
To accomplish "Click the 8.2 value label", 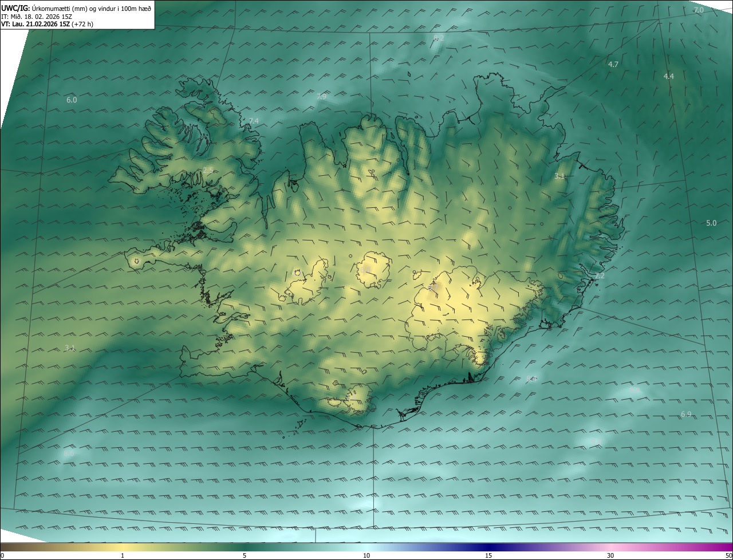I will (439, 38).
